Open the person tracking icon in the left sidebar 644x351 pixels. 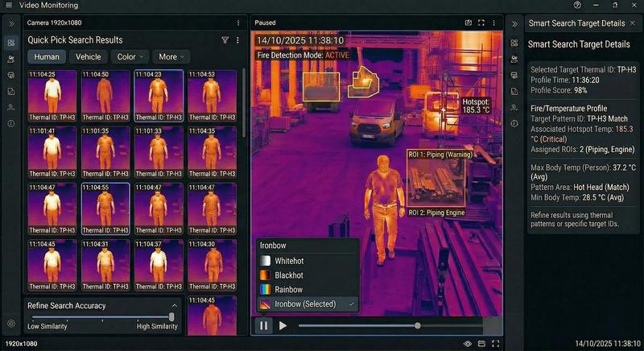pos(11,108)
